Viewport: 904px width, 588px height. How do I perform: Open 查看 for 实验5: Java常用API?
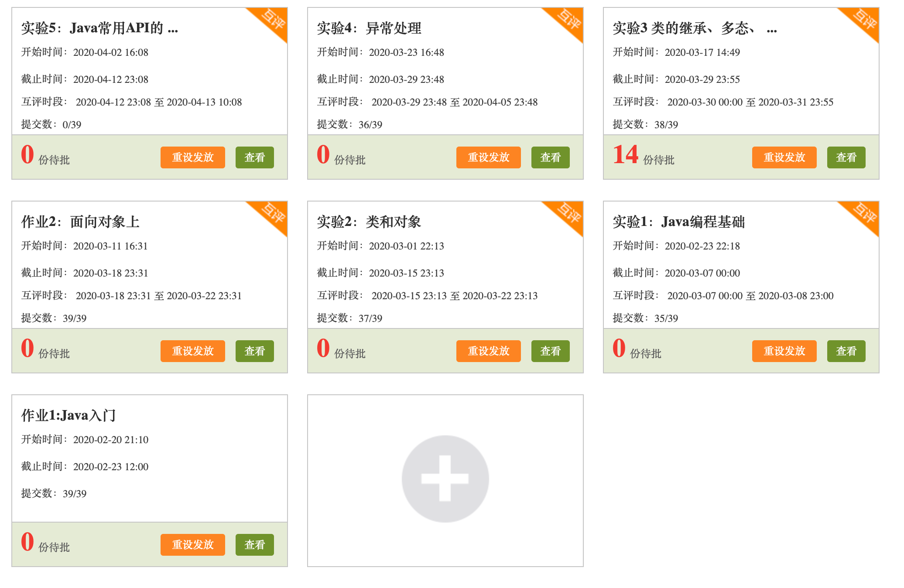click(254, 157)
